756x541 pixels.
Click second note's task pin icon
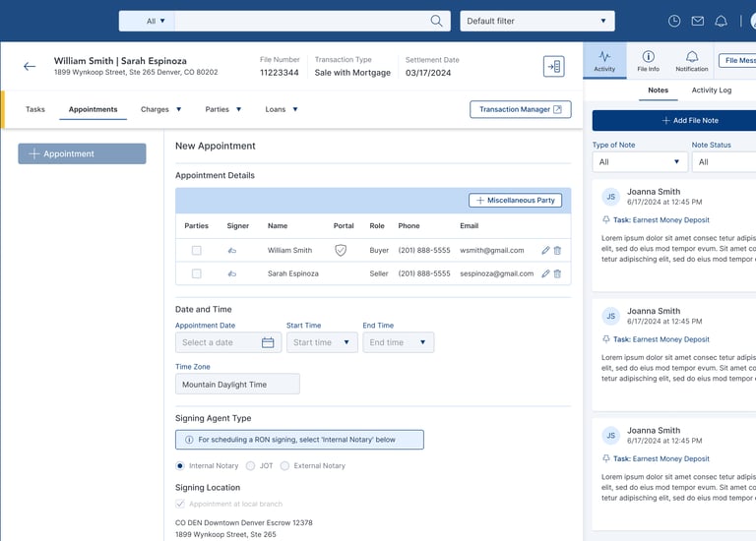coord(606,339)
